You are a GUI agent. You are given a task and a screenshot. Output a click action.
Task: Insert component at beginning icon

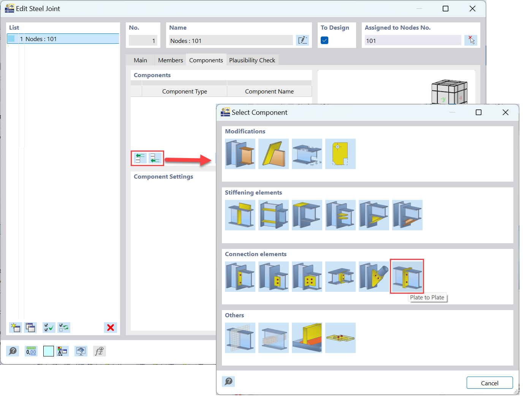[x=140, y=158]
